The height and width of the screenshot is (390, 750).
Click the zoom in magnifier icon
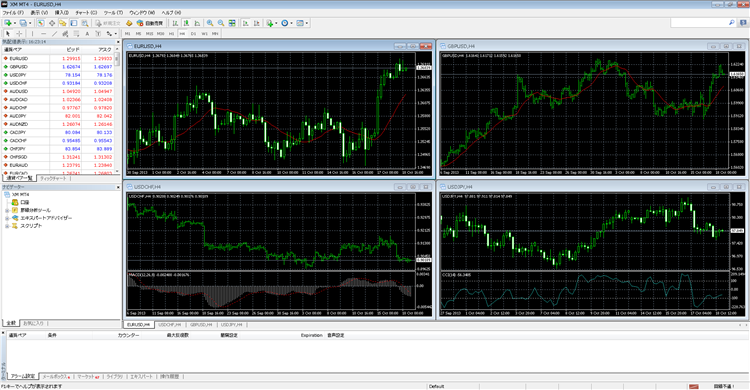[210, 23]
